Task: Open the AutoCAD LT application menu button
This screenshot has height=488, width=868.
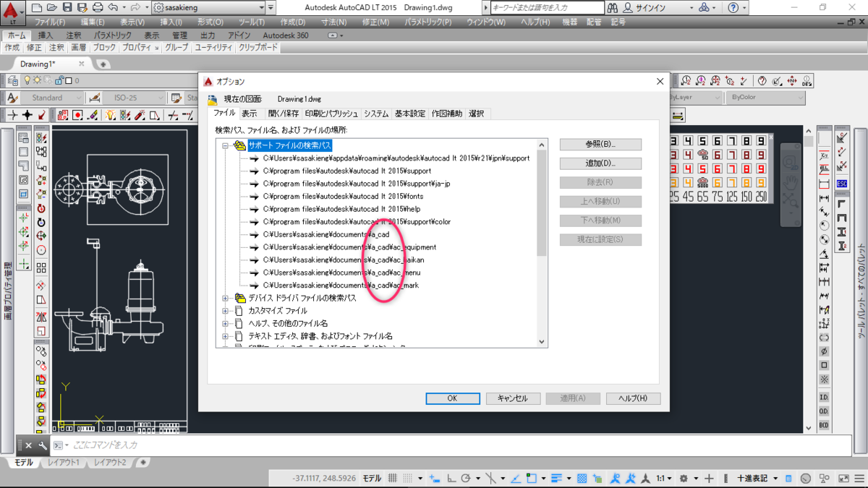Action: (x=13, y=12)
